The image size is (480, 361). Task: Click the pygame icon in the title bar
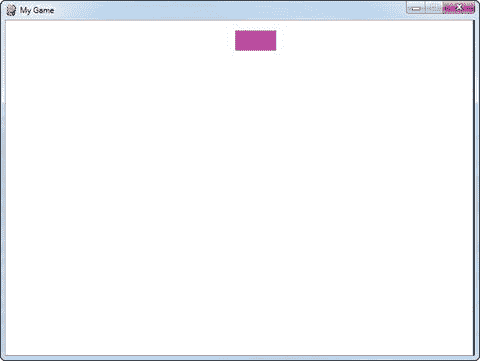click(x=11, y=10)
